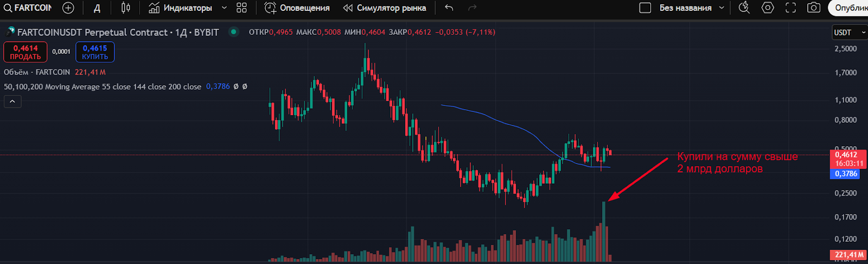Click the 0,0001 spread value between sell and buy
868x264 pixels.
coord(61,52)
